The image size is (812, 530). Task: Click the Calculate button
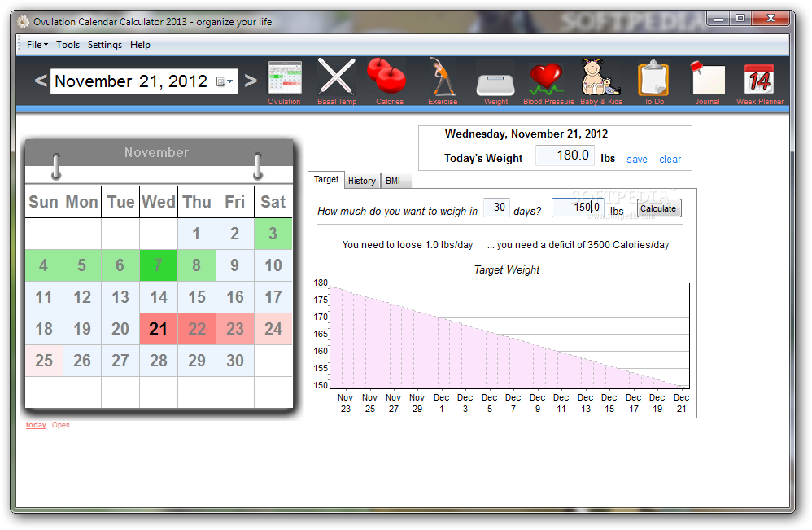pos(659,208)
